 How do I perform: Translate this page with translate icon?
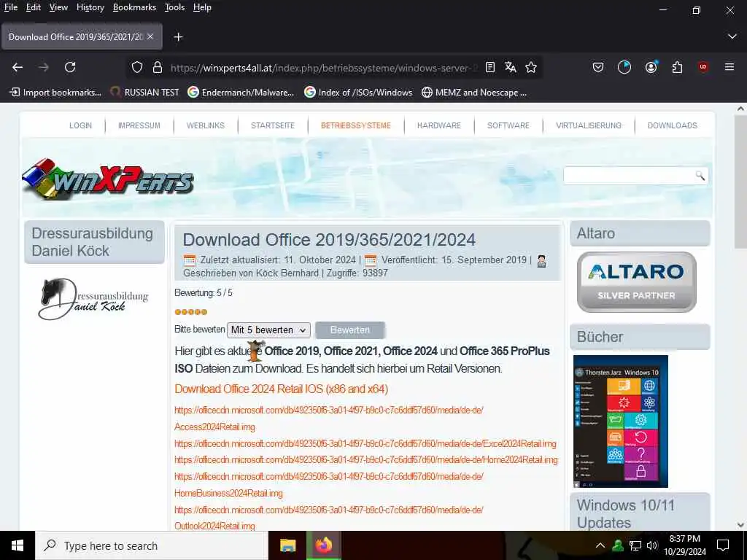[510, 68]
